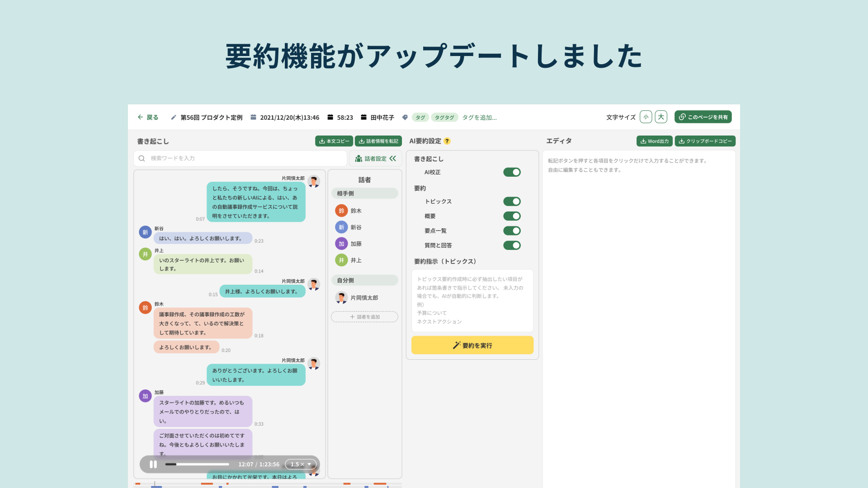The height and width of the screenshot is (488, 868).
Task: Click the search magnifier icon
Action: pyautogui.click(x=142, y=159)
